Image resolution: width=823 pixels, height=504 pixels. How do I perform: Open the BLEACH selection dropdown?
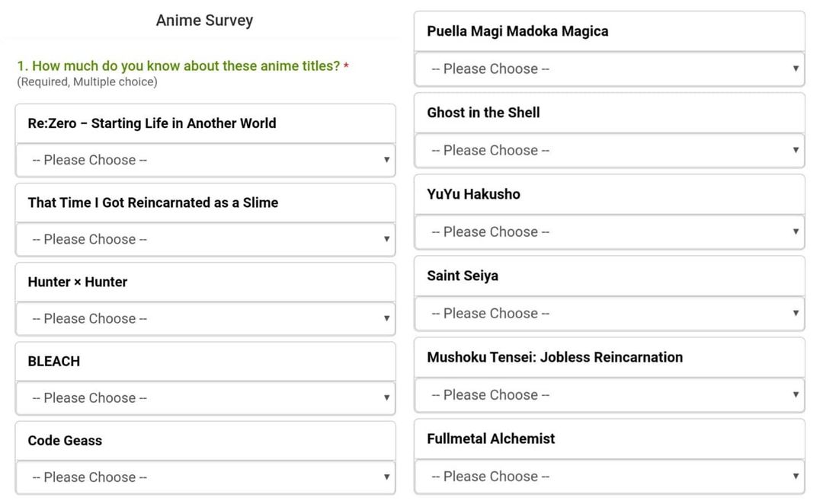tap(204, 397)
